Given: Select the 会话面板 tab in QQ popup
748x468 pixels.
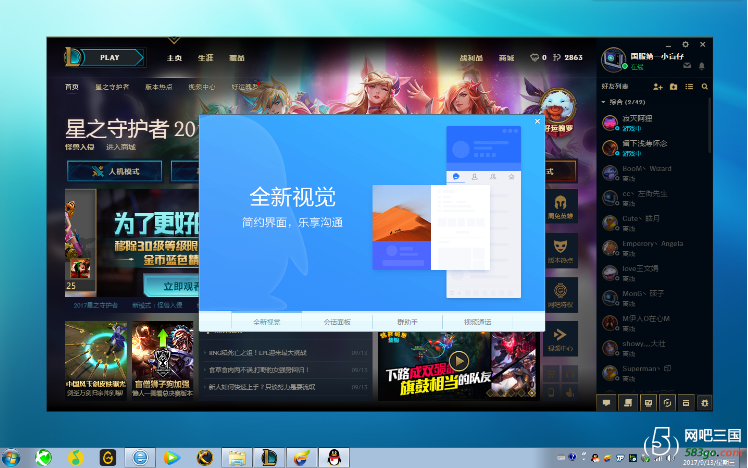Looking at the screenshot, I should pos(337,322).
